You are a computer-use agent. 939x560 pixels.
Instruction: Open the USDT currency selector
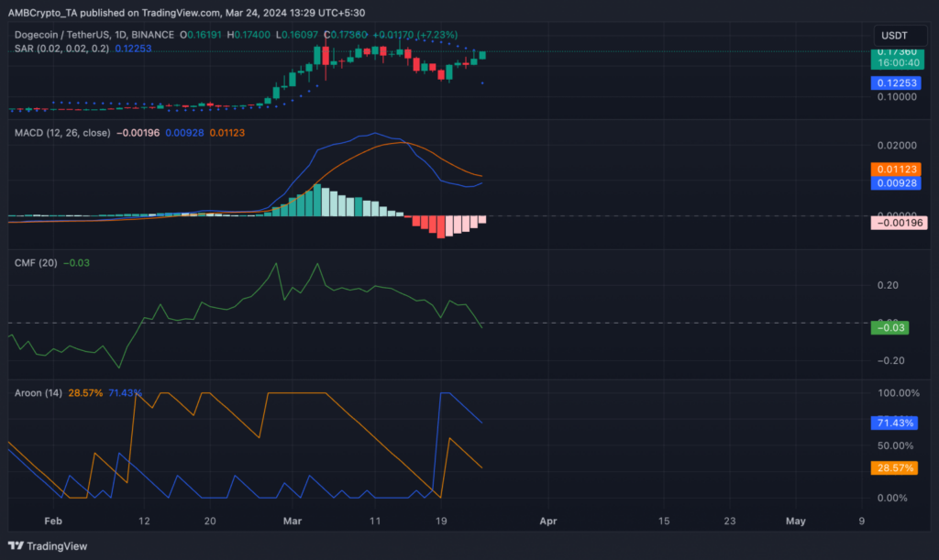click(893, 35)
